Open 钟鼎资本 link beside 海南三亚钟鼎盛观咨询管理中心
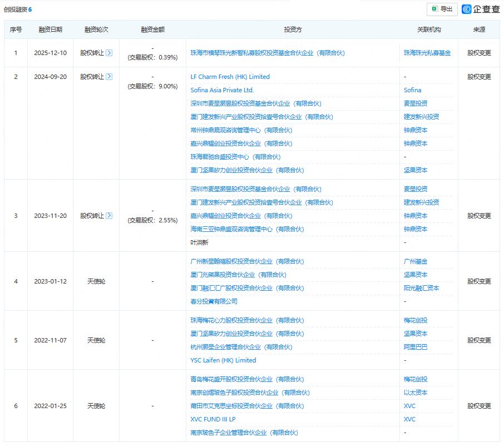 (x=416, y=229)
